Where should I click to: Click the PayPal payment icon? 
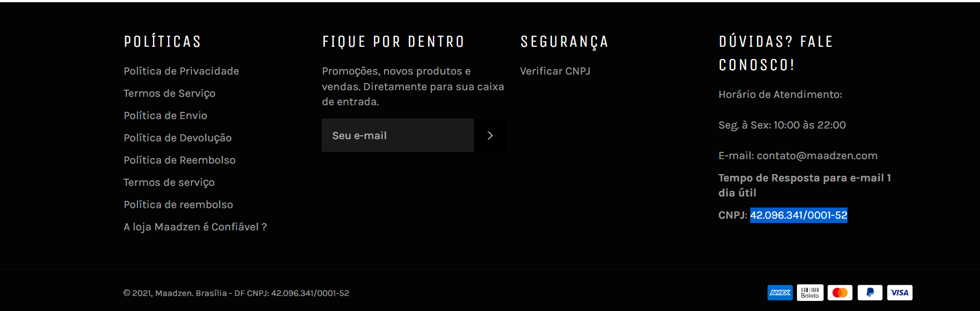(870, 293)
